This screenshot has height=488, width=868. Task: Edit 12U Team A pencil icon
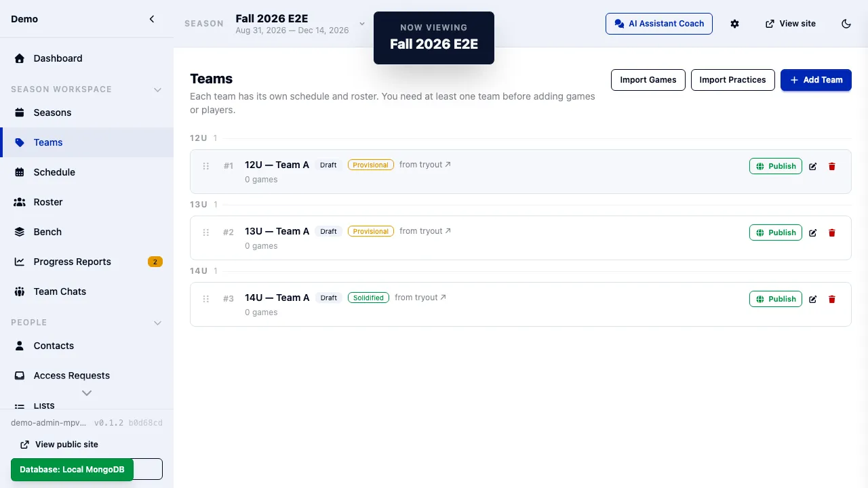813,166
